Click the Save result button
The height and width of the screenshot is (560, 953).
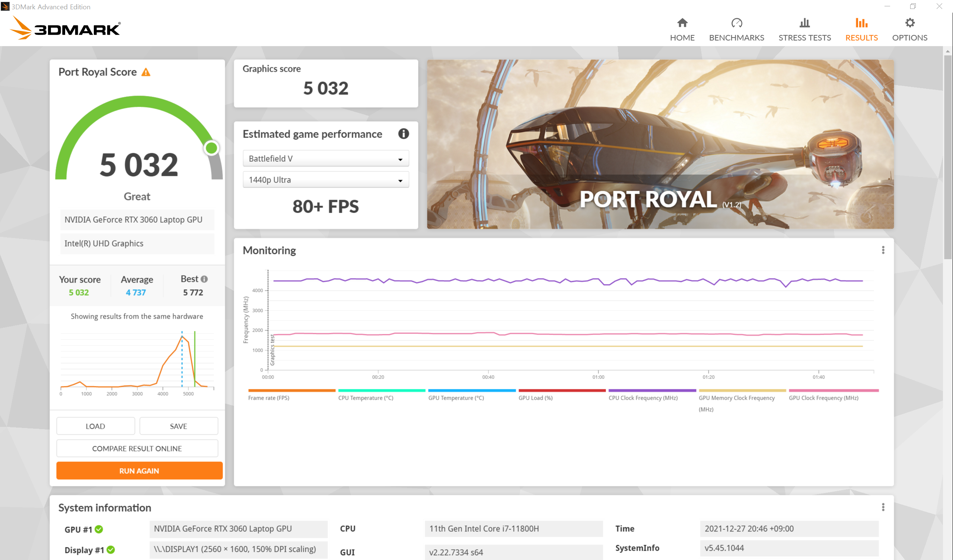coord(178,426)
